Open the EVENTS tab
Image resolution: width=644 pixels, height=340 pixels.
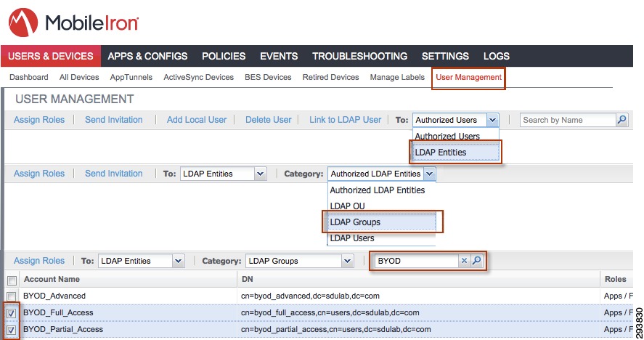(279, 56)
